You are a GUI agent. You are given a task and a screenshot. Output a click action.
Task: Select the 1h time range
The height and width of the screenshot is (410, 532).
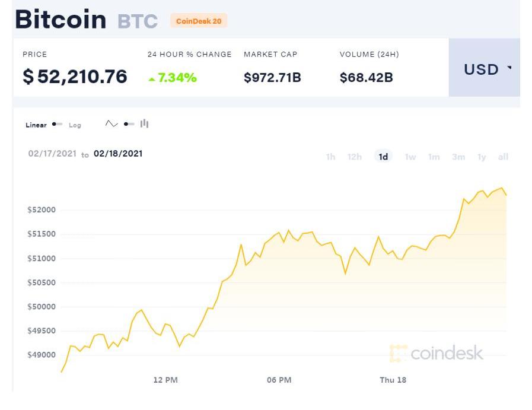point(330,157)
